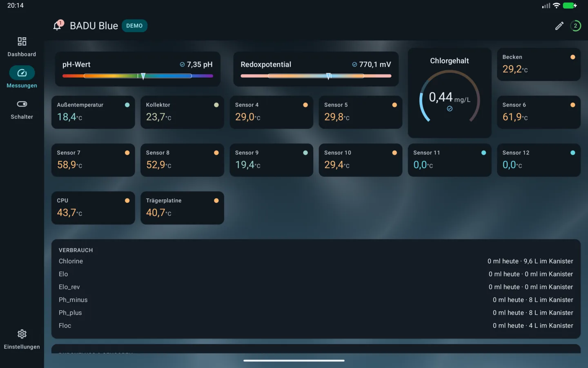Click the checkmark icon beside 770,1 mV
588x368 pixels.
(x=354, y=65)
